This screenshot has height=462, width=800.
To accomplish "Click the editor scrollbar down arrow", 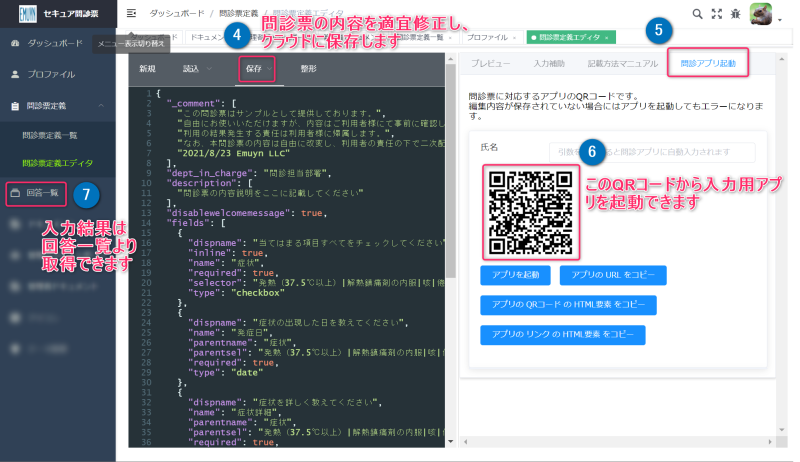I will click(451, 442).
